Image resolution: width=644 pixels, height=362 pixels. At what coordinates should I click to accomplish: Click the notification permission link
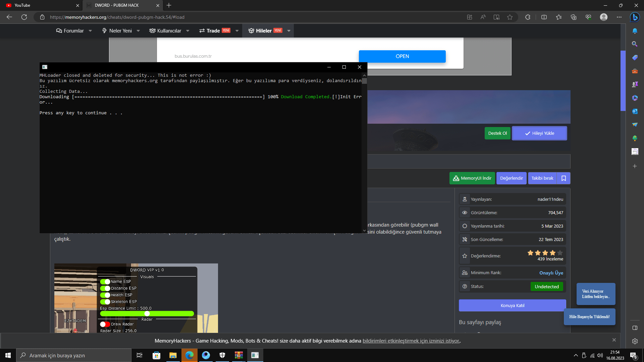point(411,341)
